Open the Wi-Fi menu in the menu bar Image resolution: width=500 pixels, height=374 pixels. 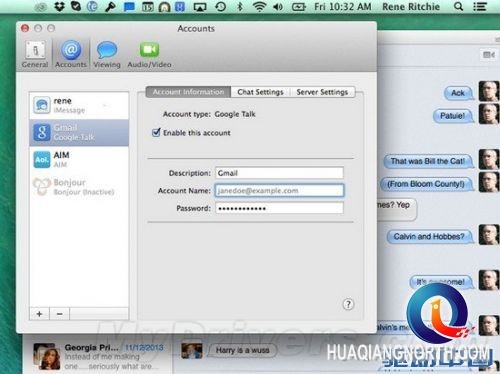coord(259,6)
